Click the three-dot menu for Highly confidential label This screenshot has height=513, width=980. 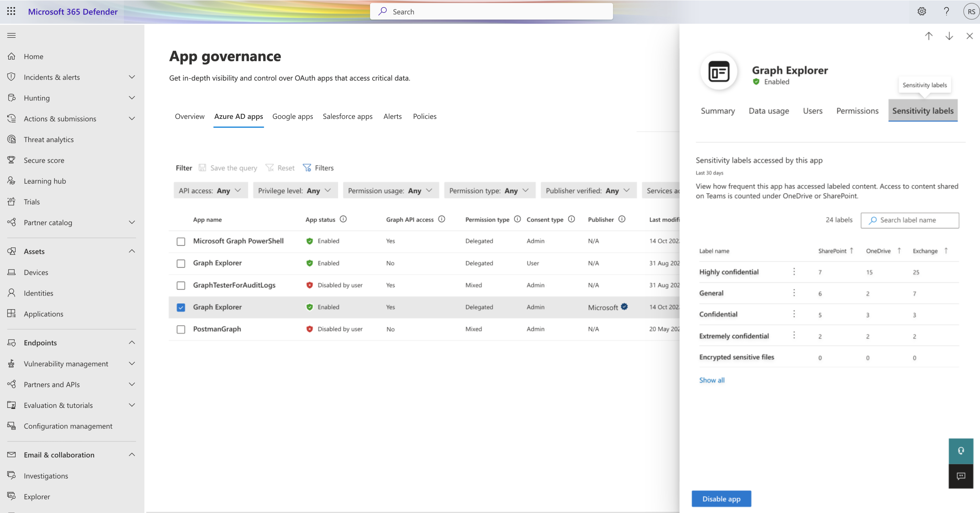(x=793, y=271)
